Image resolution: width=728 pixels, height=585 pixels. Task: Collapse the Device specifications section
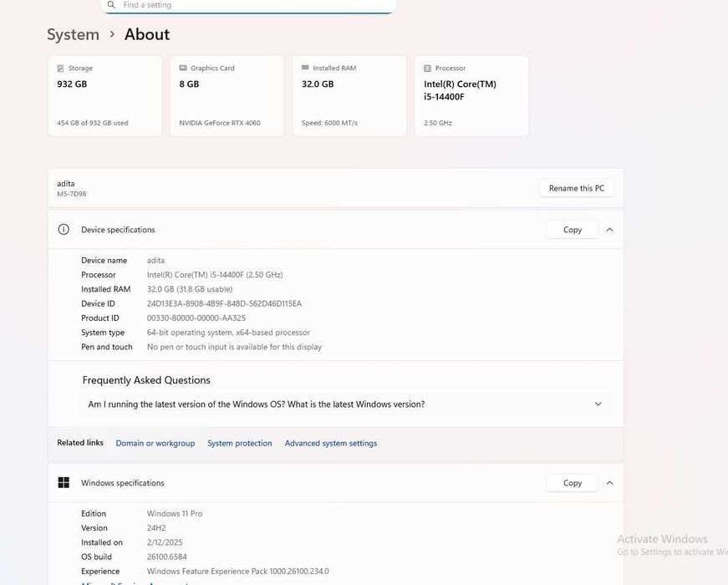tap(609, 230)
